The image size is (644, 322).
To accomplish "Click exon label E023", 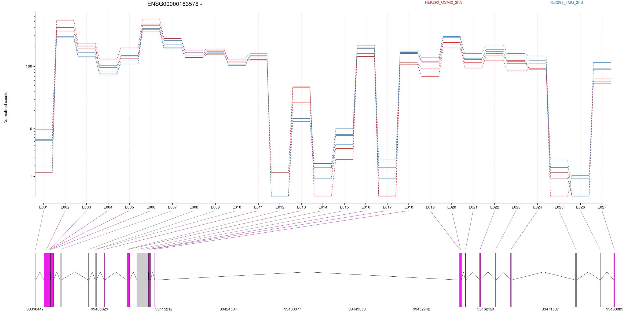I will tap(516, 207).
